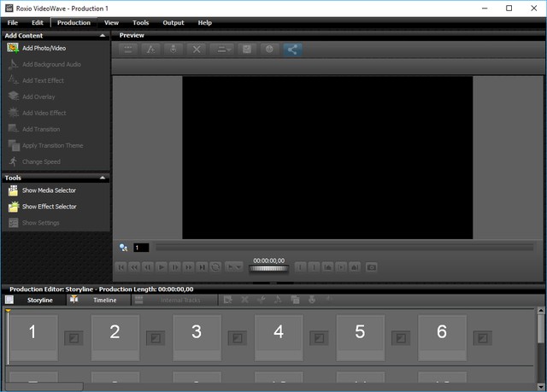Click the zoom magnifier icon below preview

124,248
